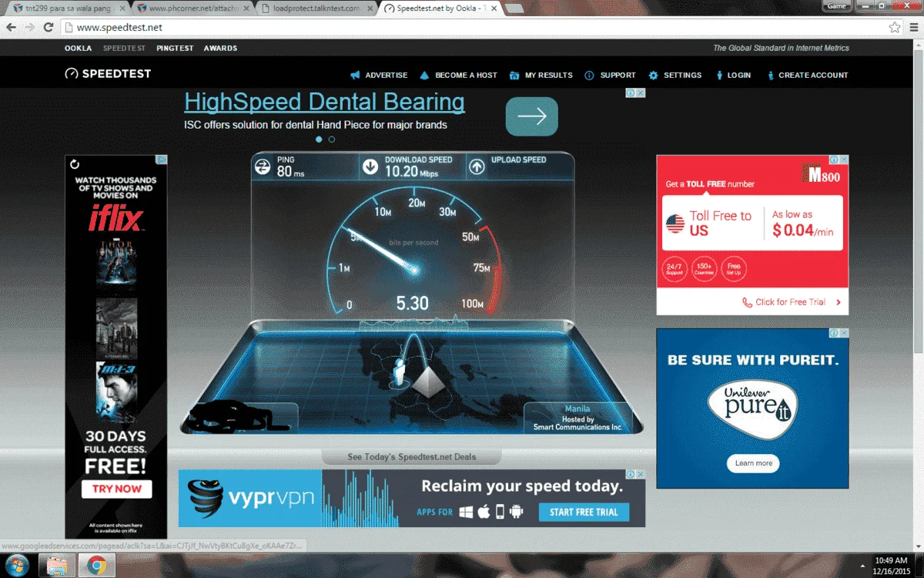Click the iflix logo in the left ad
The image size is (924, 578).
point(116,218)
